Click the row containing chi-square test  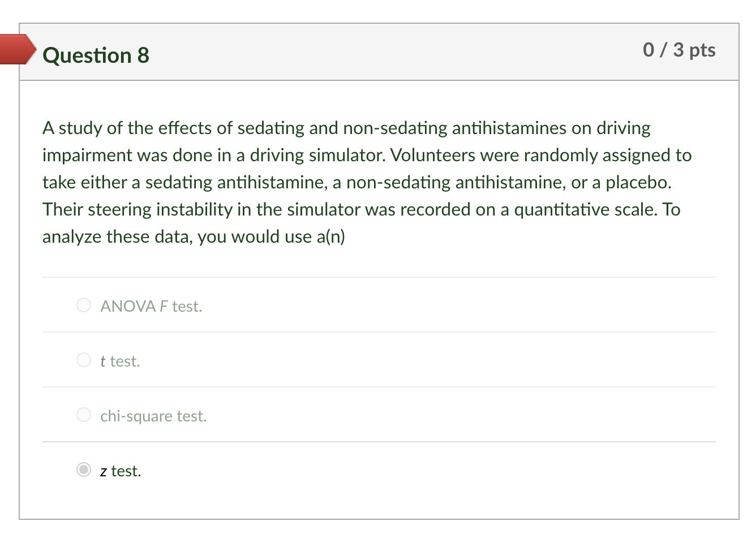point(378,415)
